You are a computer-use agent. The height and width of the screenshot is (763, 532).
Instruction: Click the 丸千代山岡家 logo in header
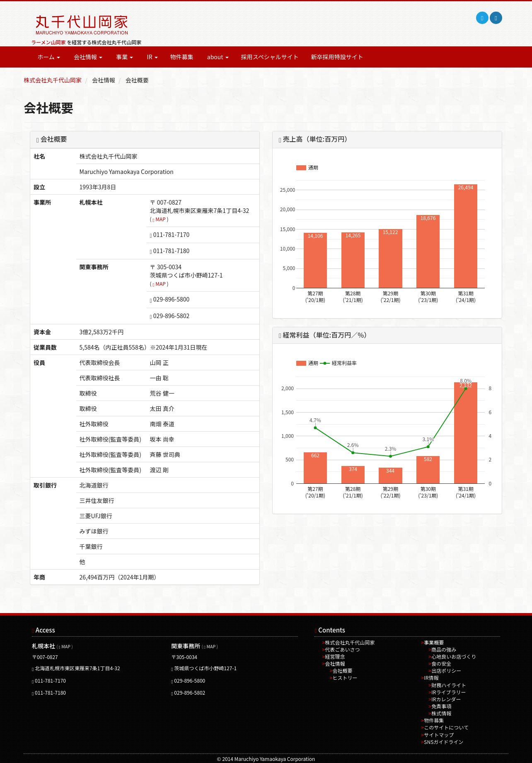pyautogui.click(x=82, y=25)
